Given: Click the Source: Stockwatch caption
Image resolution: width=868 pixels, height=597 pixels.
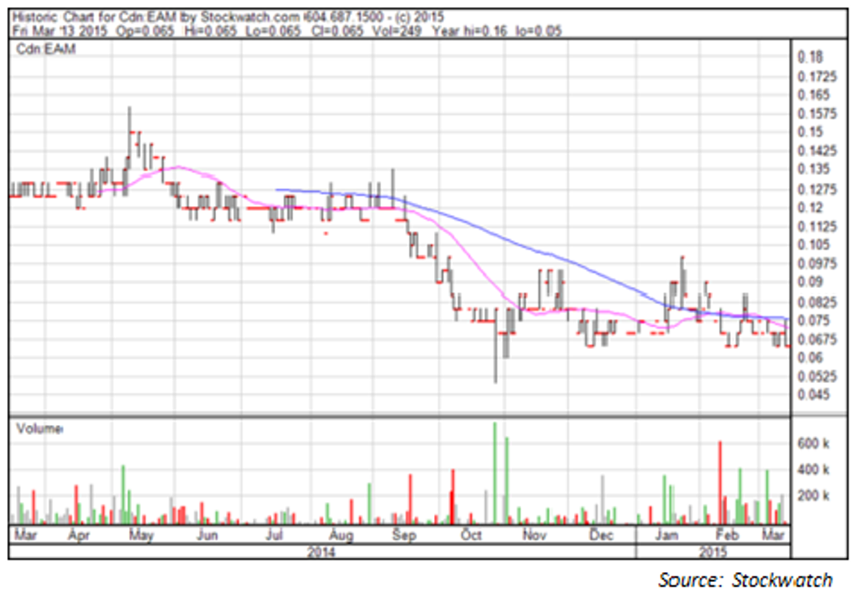Looking at the screenshot, I should [x=745, y=580].
